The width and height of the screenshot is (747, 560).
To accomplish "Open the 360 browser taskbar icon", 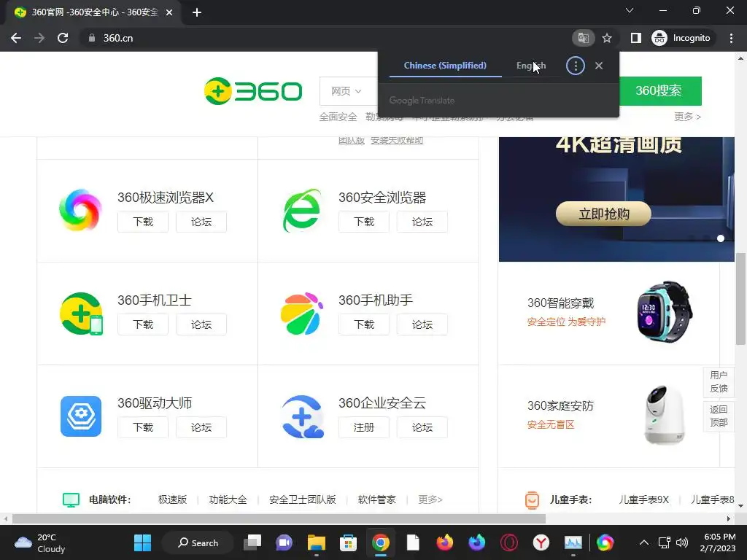I will click(x=605, y=542).
